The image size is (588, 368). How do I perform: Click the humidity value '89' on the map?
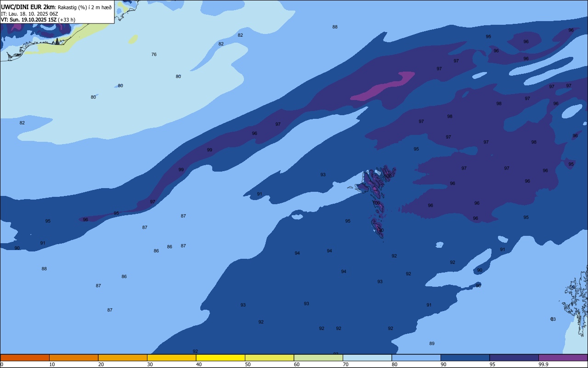pyautogui.click(x=432, y=344)
